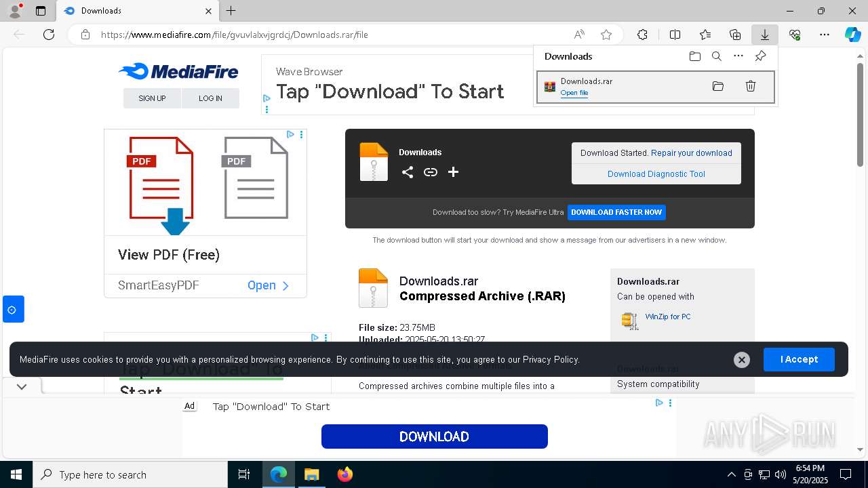Open volume control in system tray

click(781, 474)
